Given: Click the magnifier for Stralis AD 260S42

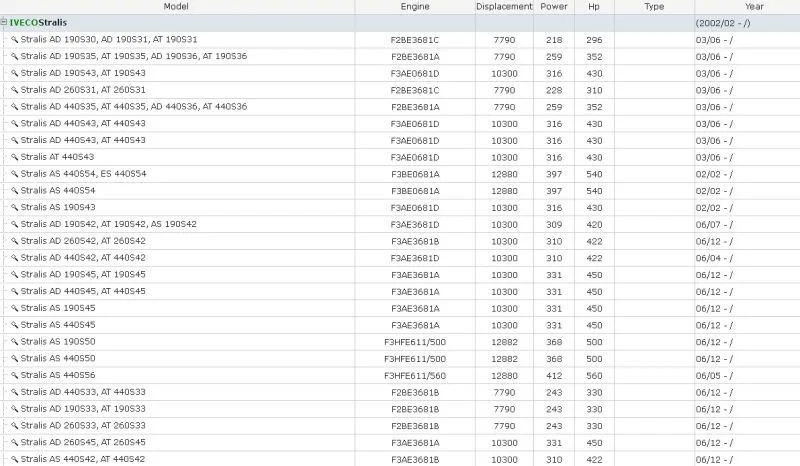Looking at the screenshot, I should [14, 241].
